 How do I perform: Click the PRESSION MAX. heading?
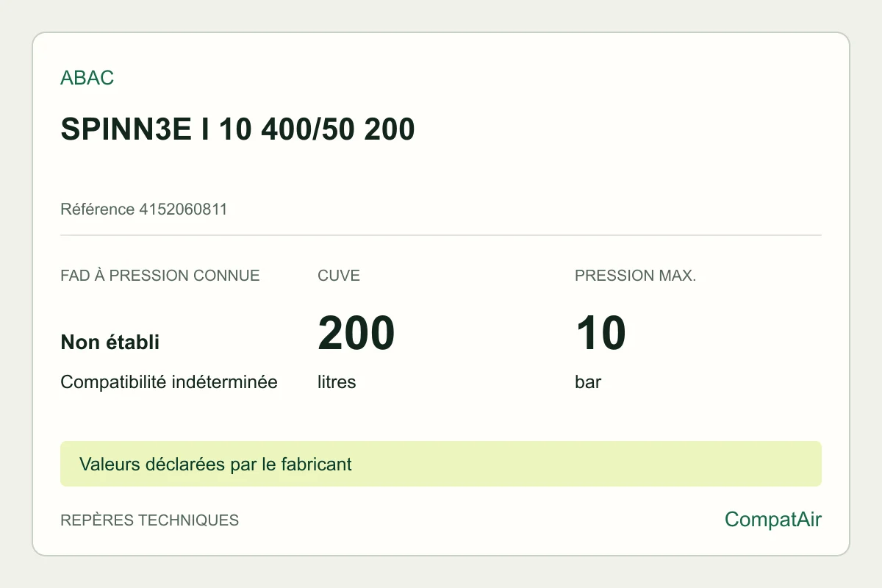(x=635, y=276)
